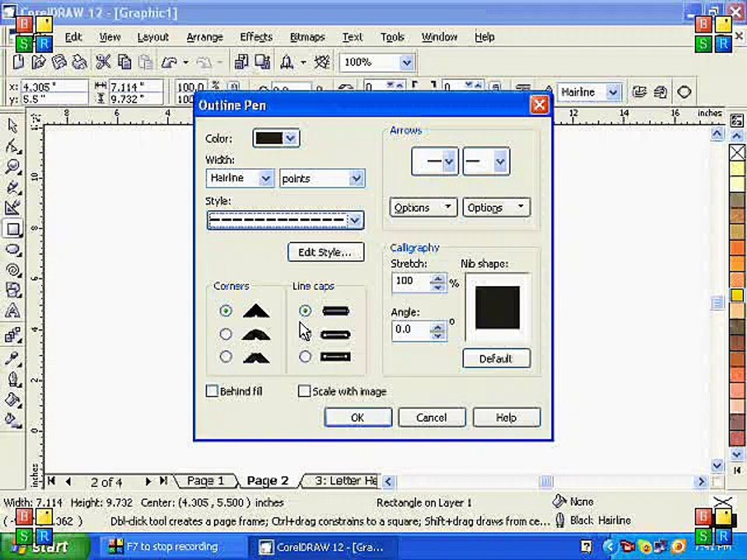This screenshot has width=747, height=560.
Task: Click the Open file icon
Action: point(39,62)
